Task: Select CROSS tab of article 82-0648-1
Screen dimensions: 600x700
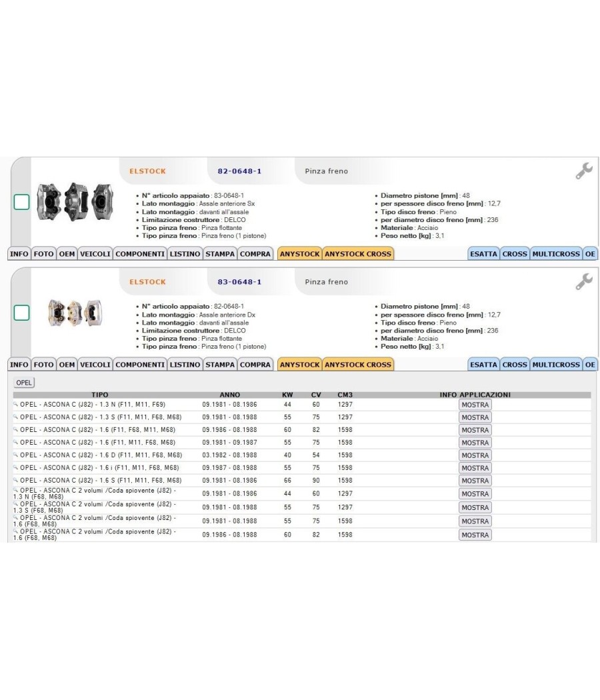Action: (515, 254)
